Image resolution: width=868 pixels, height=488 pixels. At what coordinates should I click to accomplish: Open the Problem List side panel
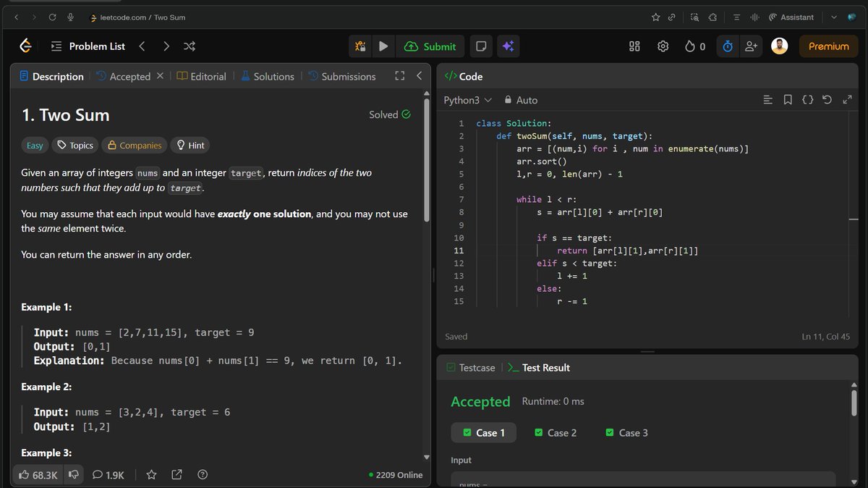pyautogui.click(x=88, y=46)
